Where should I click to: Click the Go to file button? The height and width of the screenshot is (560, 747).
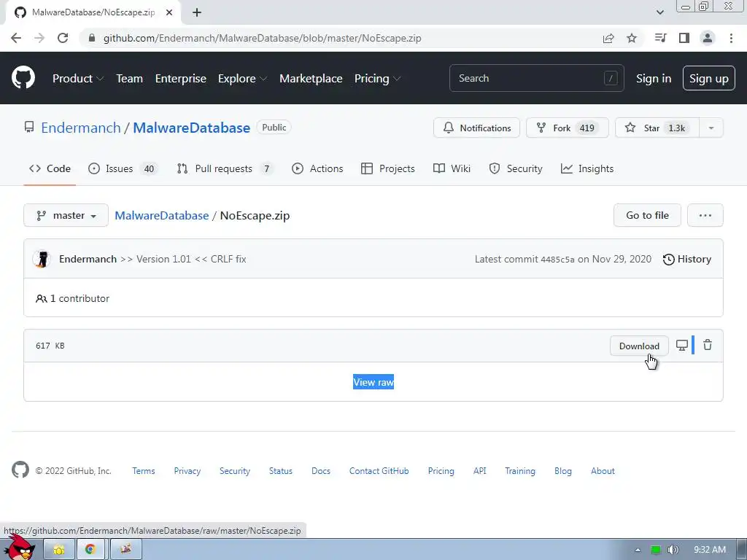tap(647, 215)
